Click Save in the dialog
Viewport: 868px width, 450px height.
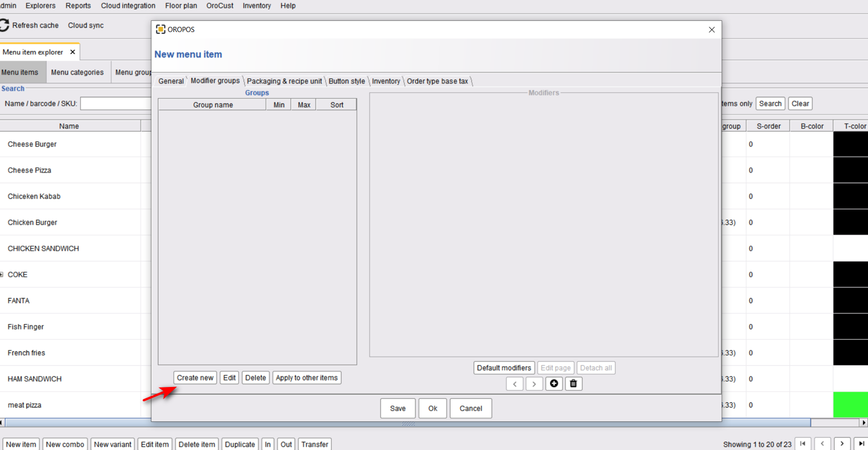(398, 408)
